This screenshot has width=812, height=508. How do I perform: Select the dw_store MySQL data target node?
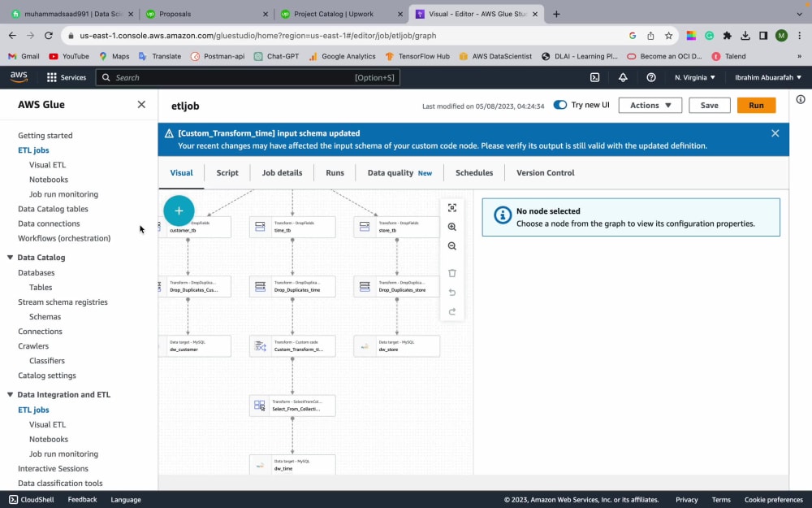[396, 345]
